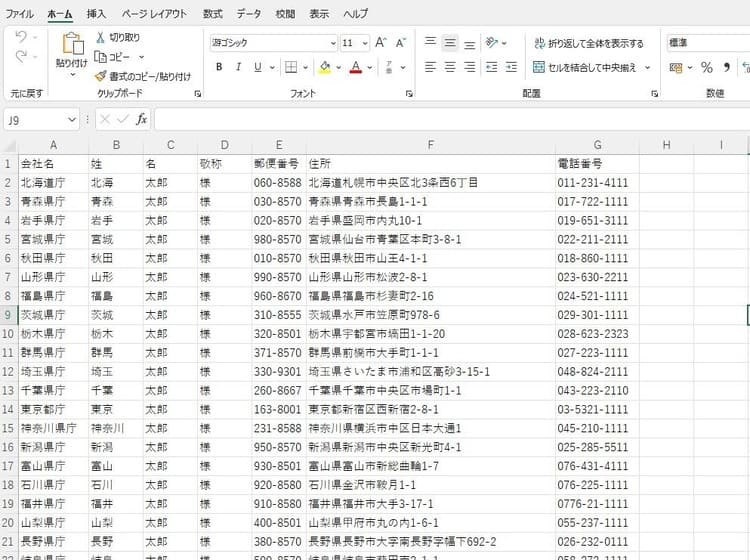Align text to top

click(x=430, y=43)
